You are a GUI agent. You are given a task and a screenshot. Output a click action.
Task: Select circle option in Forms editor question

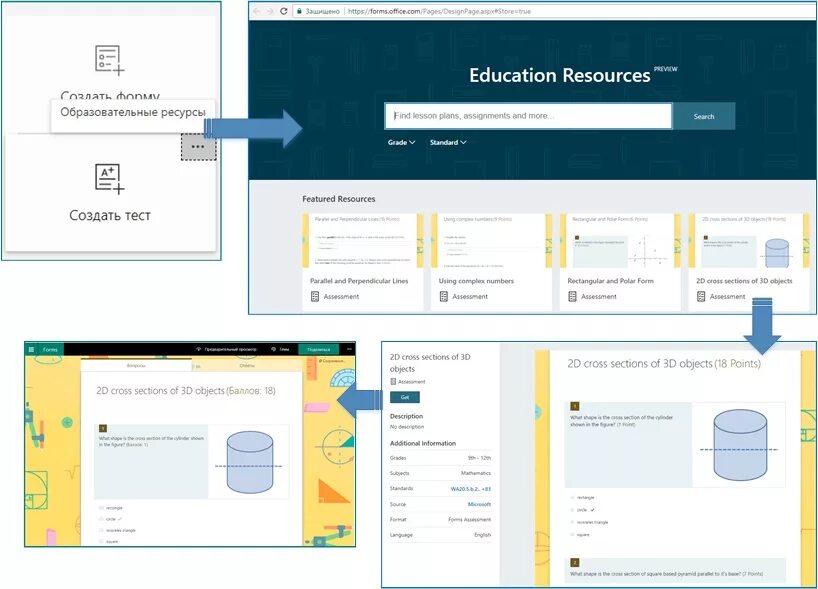pyautogui.click(x=102, y=519)
